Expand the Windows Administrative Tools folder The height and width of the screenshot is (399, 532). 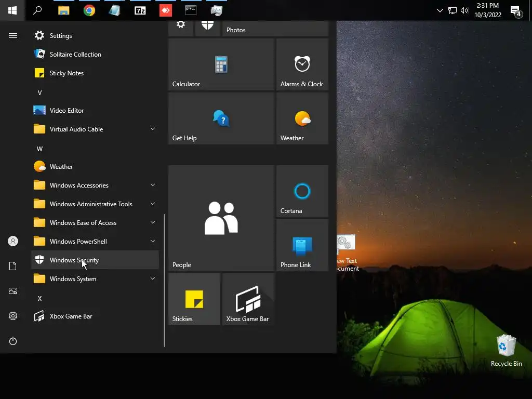95,204
